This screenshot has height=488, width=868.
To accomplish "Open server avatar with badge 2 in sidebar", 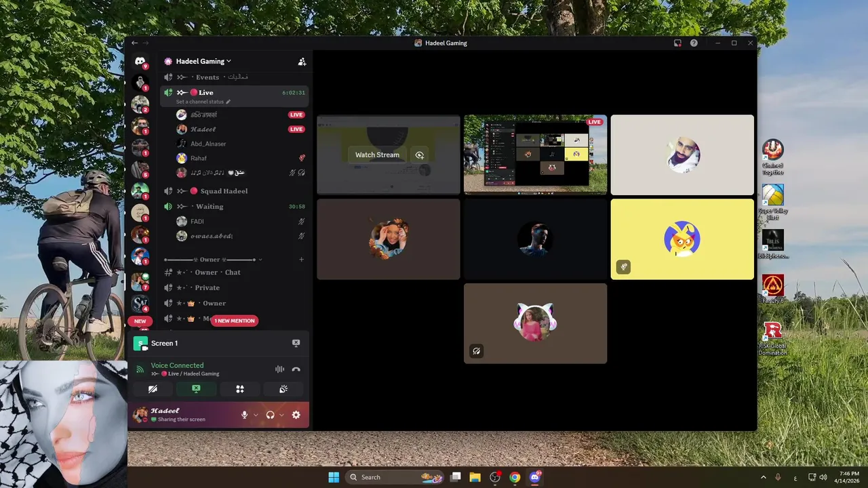I will click(x=140, y=104).
